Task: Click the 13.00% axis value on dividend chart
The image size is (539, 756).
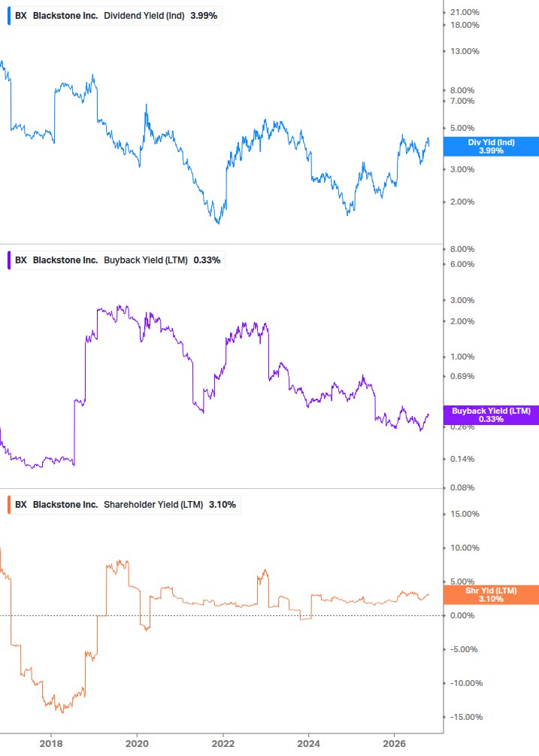Action: point(465,51)
